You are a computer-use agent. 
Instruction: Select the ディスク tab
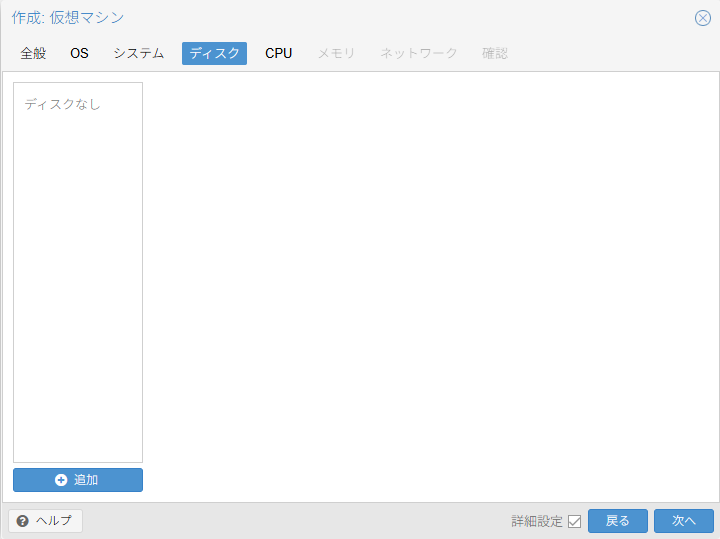tap(214, 53)
